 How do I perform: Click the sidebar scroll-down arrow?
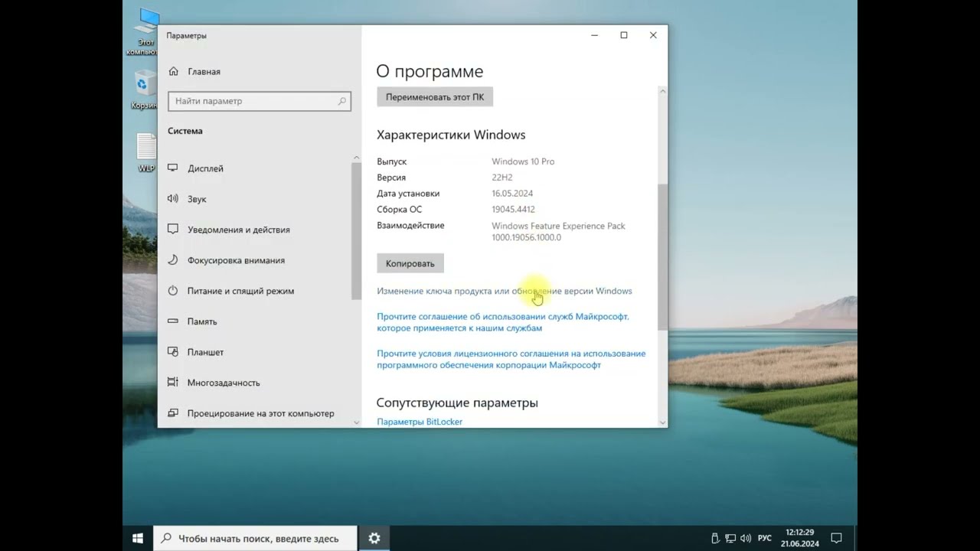tap(356, 422)
